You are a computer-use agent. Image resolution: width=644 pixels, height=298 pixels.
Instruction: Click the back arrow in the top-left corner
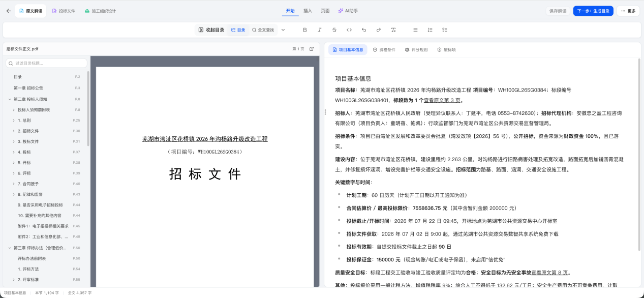pyautogui.click(x=8, y=11)
